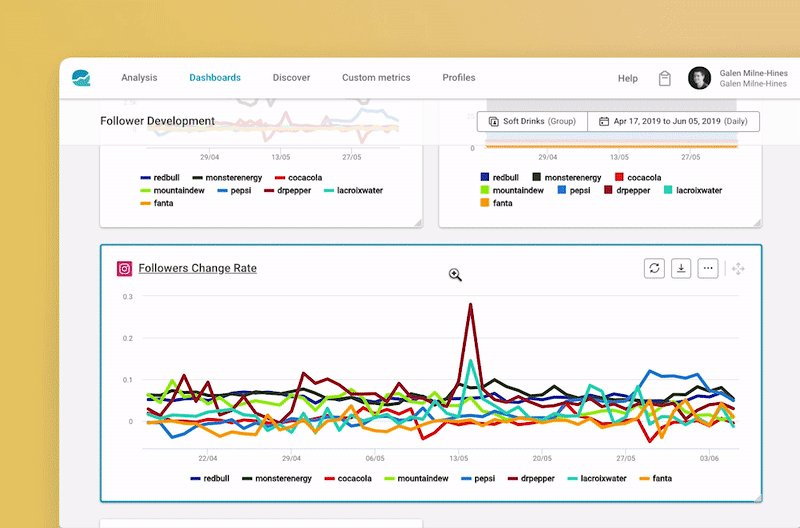Screen dimensions: 800x528
Task: Go to Custom metrics tab
Action: pos(376,78)
